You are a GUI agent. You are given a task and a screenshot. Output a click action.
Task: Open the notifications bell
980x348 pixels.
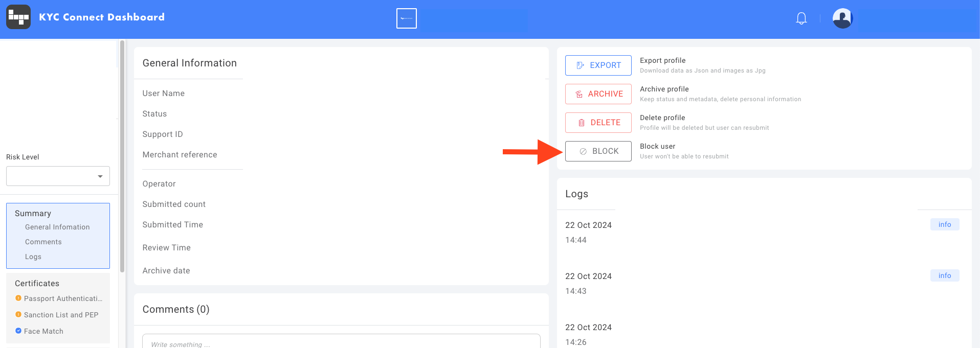point(801,18)
